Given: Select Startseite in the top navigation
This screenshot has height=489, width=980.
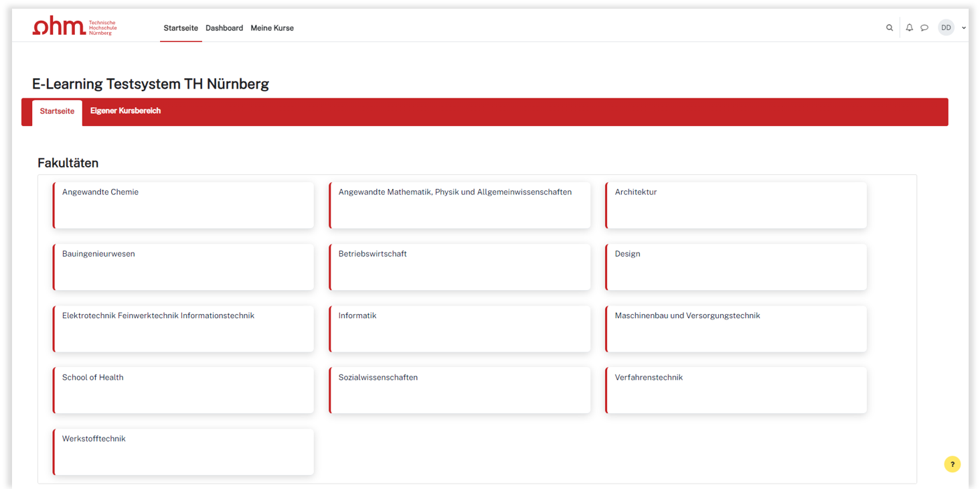Looking at the screenshot, I should pos(181,28).
